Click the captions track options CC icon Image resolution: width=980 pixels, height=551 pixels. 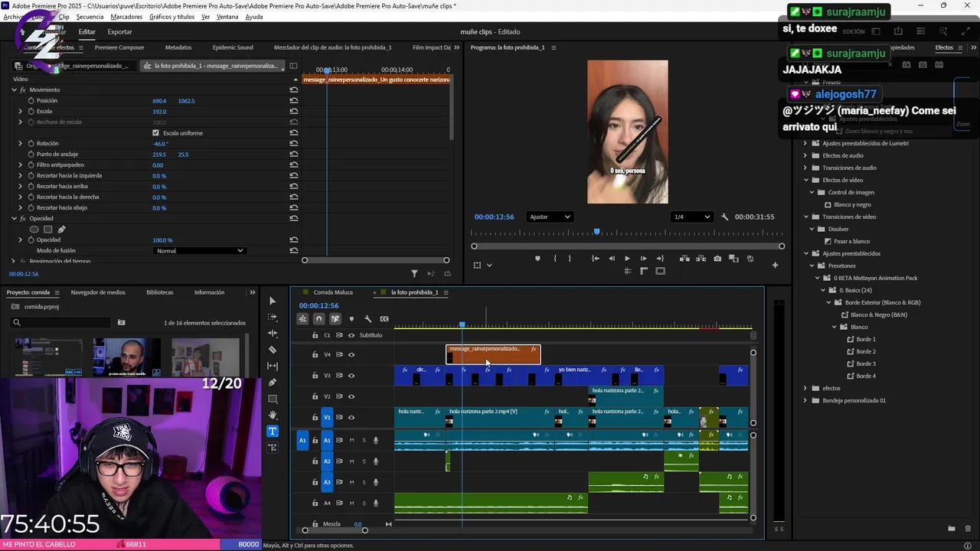pos(384,319)
